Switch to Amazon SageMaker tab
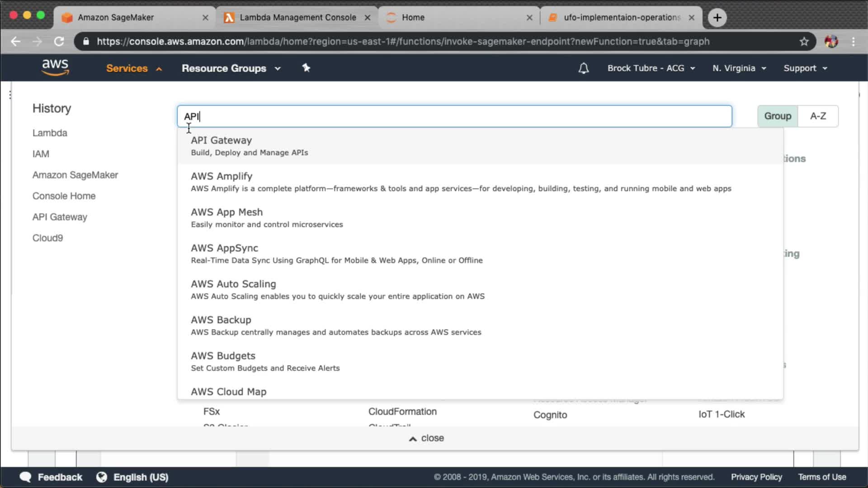 (116, 18)
